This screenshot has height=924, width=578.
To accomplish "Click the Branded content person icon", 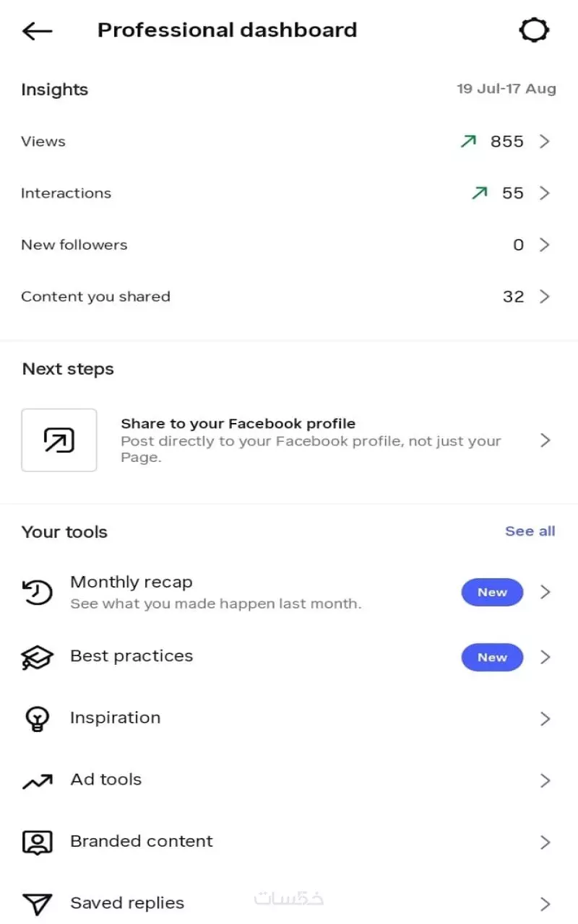I will (37, 842).
